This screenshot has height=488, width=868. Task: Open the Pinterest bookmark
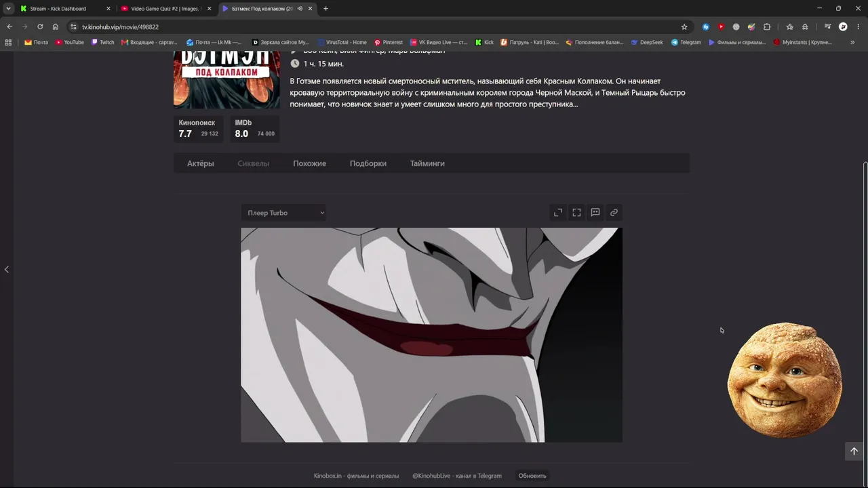389,42
